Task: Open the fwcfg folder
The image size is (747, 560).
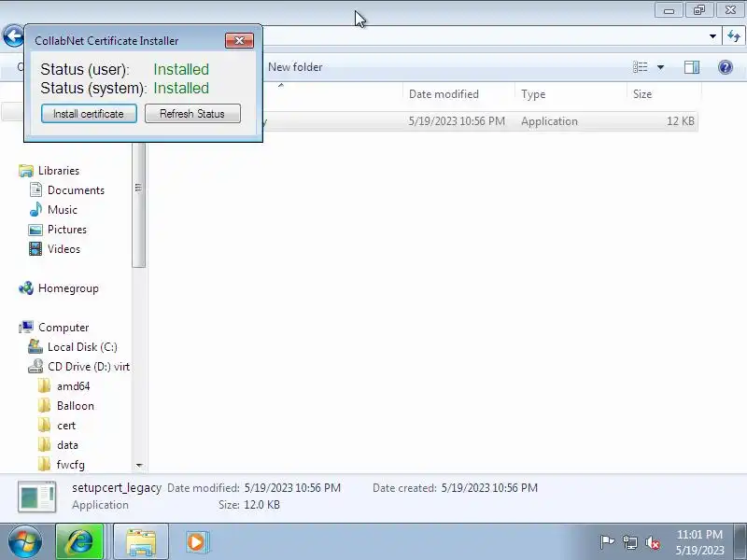Action: click(x=71, y=464)
